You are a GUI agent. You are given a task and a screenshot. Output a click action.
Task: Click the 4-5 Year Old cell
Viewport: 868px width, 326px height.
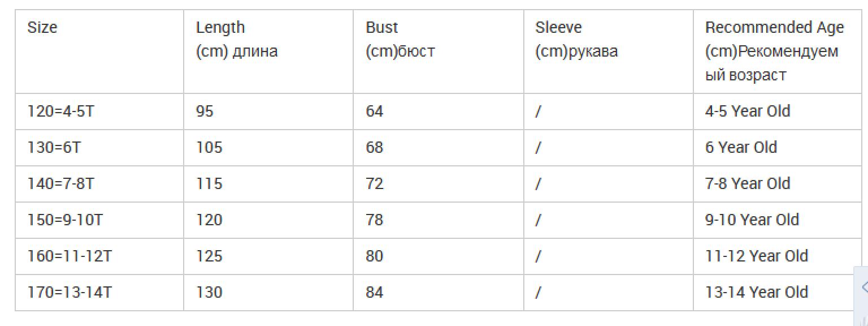tap(778, 111)
